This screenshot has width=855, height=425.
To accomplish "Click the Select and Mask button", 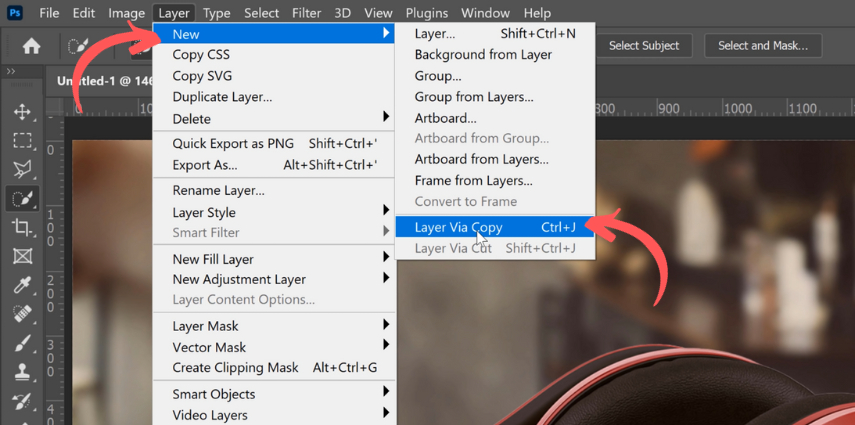I will click(763, 46).
